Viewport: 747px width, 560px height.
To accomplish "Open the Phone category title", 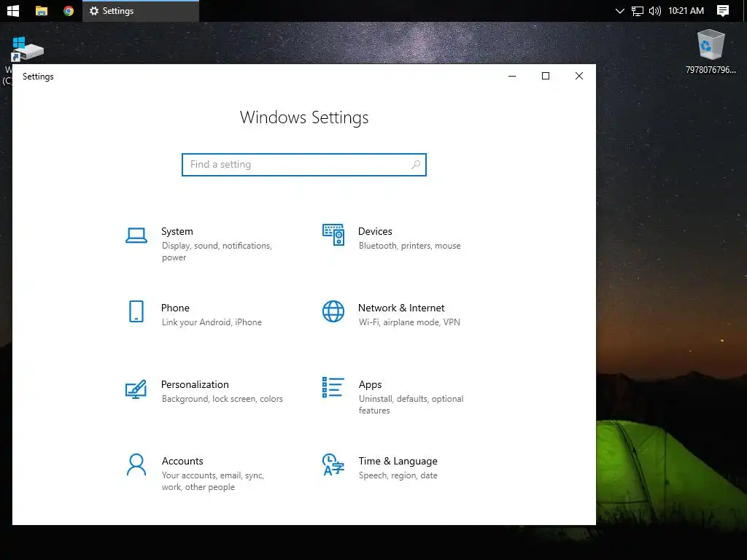I will pos(175,308).
